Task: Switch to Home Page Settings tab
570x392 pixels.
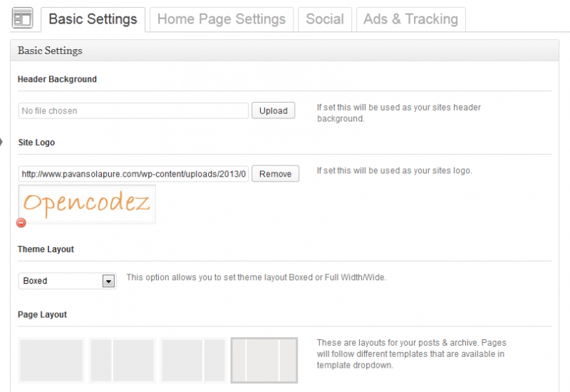Action: [222, 19]
